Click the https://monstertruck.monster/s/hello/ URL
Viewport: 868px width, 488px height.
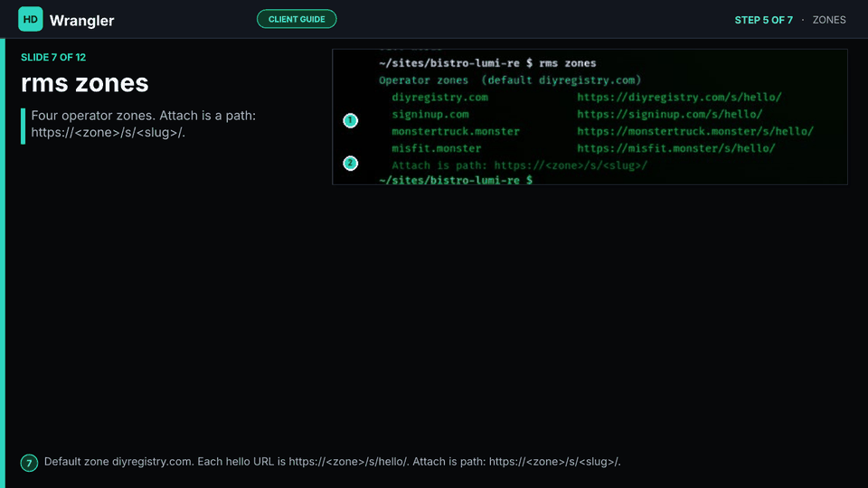click(x=694, y=131)
